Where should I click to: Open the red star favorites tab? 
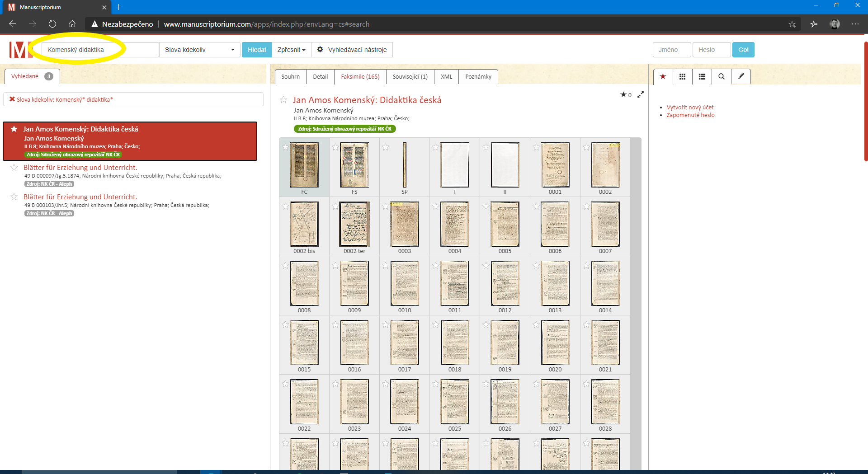663,77
